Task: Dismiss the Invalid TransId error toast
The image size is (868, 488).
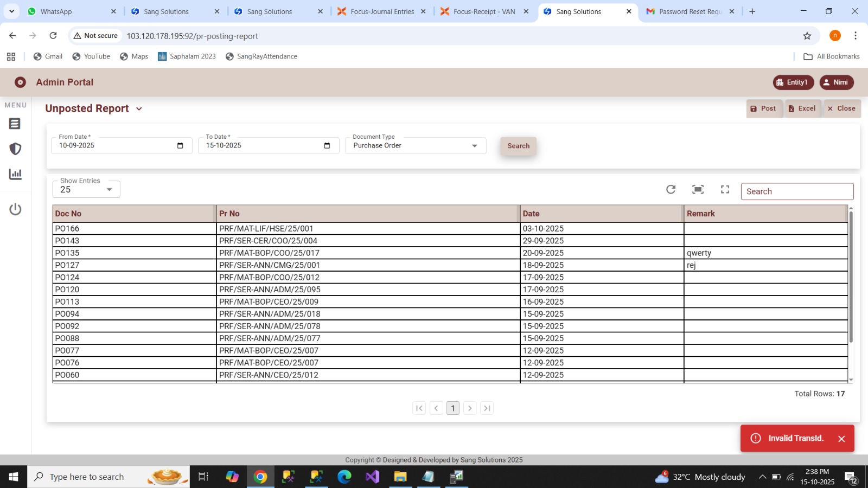Action: click(841, 439)
